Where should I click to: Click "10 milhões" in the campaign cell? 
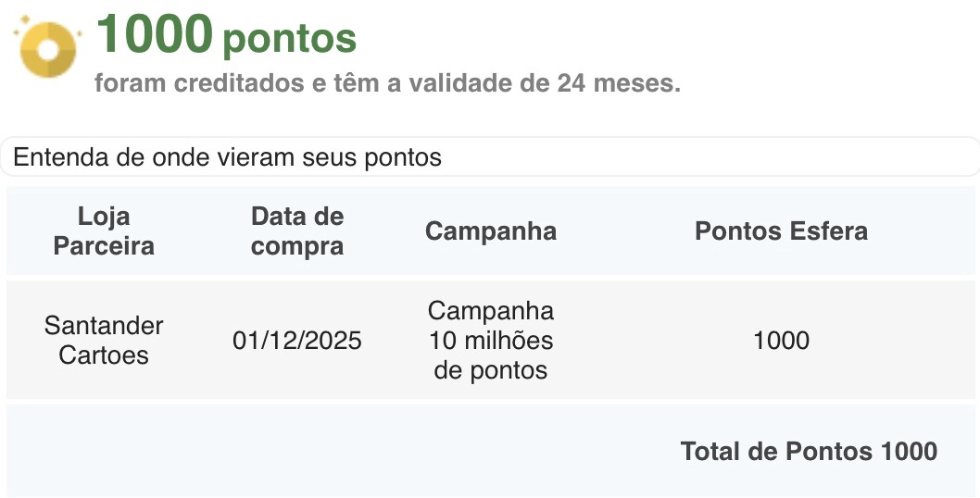coord(491,341)
